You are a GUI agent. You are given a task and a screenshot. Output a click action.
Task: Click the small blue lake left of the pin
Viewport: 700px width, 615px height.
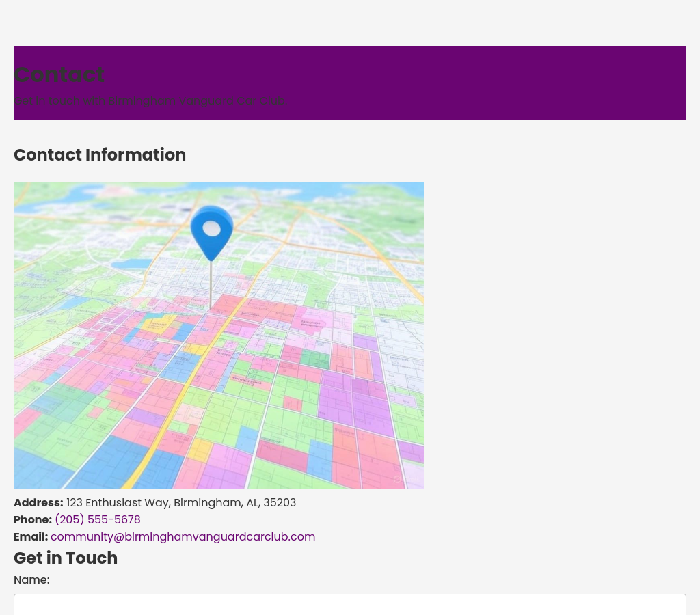tap(130, 264)
